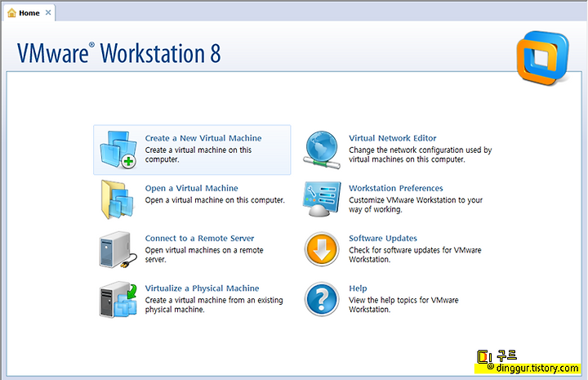Close the Home tab
Viewport: 588px width, 380px height.
(x=48, y=13)
